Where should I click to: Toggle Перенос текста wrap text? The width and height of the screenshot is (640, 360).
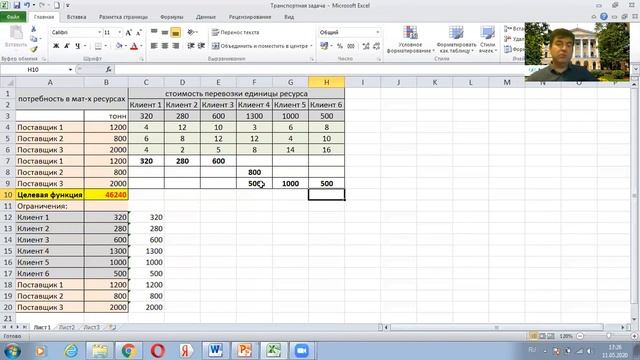[236, 32]
